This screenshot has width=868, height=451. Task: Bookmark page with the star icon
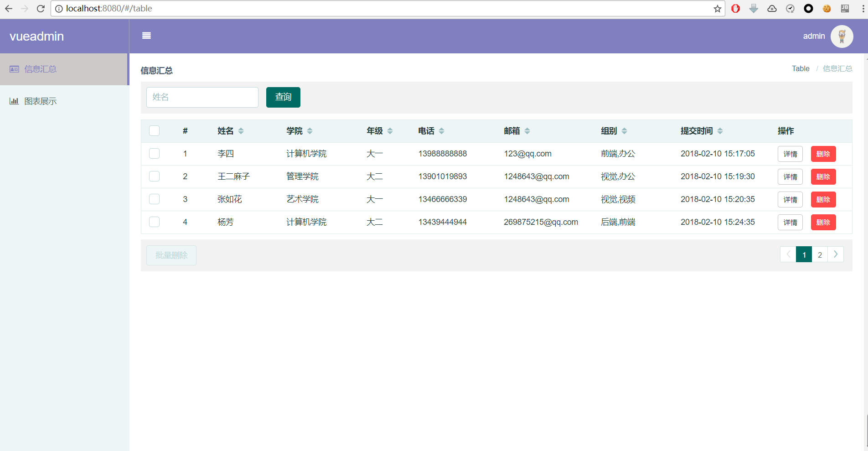717,9
